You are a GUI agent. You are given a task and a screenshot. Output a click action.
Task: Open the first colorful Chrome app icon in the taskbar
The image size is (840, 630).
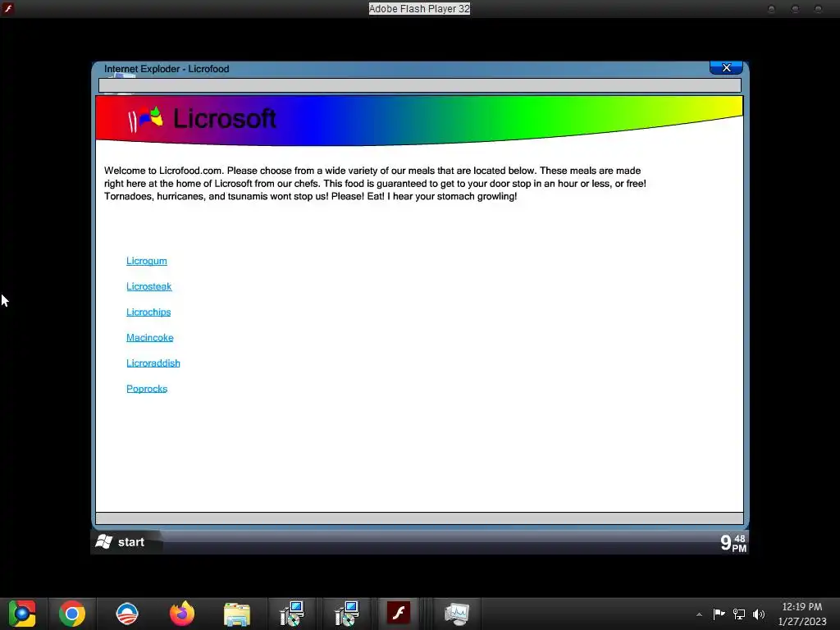pos(22,614)
